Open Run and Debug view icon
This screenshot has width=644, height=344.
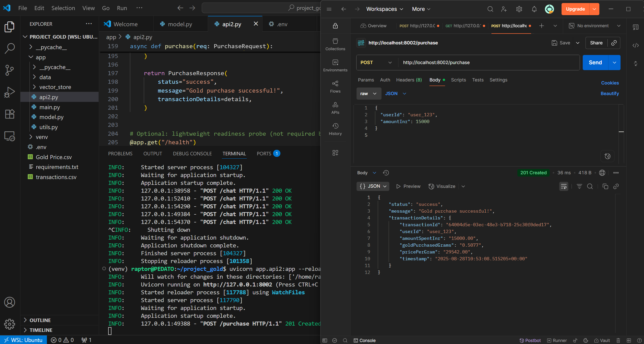[10, 92]
